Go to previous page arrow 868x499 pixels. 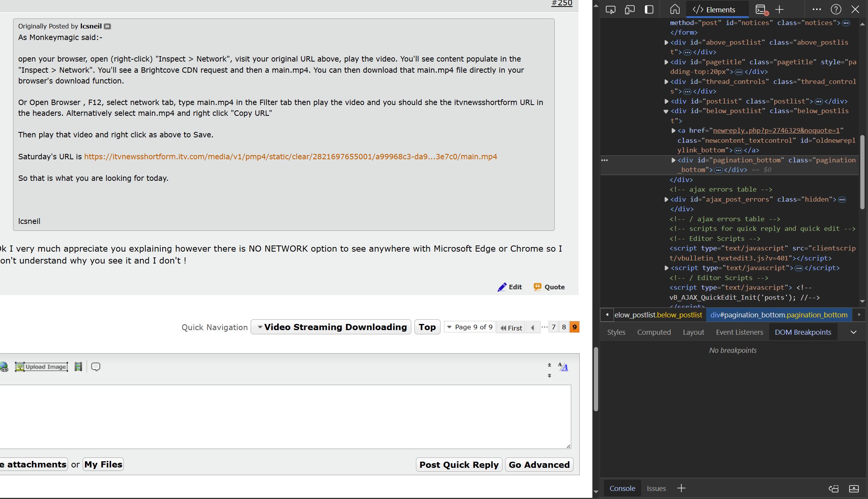pos(532,327)
